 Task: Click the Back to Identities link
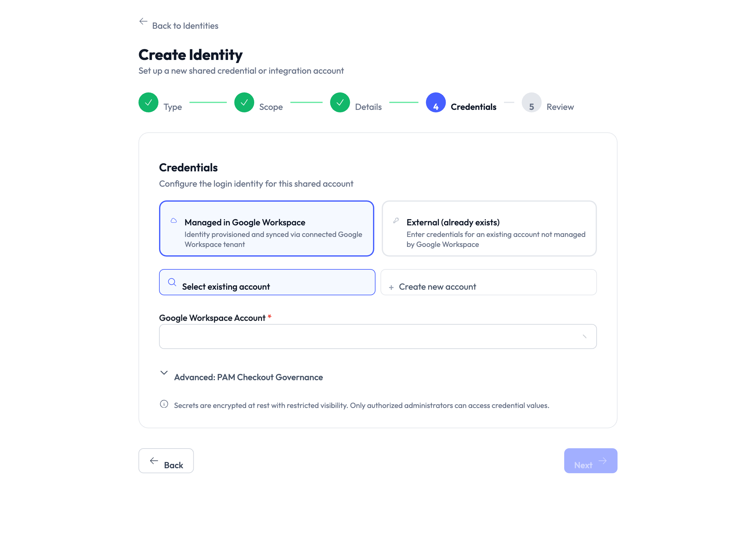click(x=185, y=25)
